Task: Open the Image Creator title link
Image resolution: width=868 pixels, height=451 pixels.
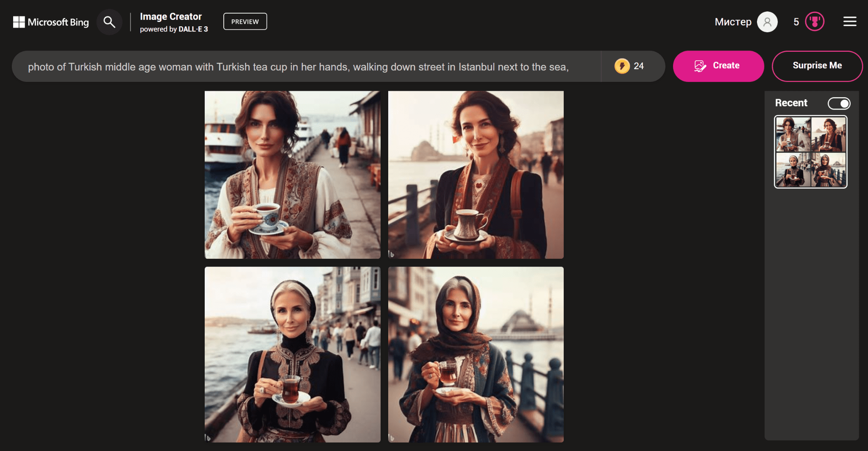Action: [x=171, y=17]
